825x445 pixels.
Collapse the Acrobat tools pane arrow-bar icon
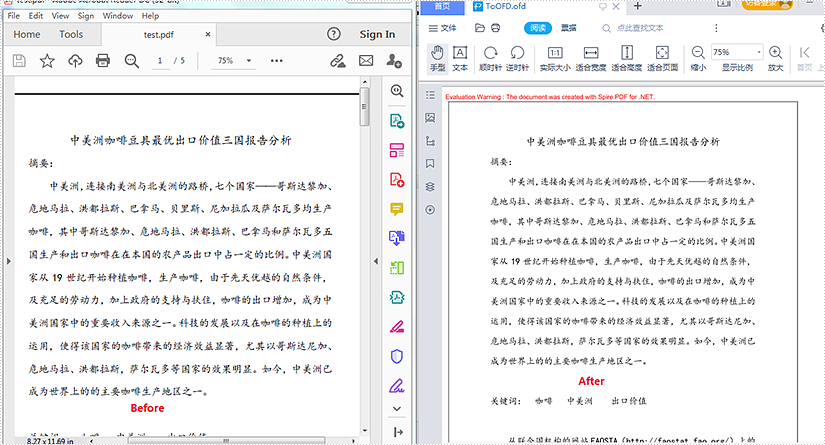[398, 432]
